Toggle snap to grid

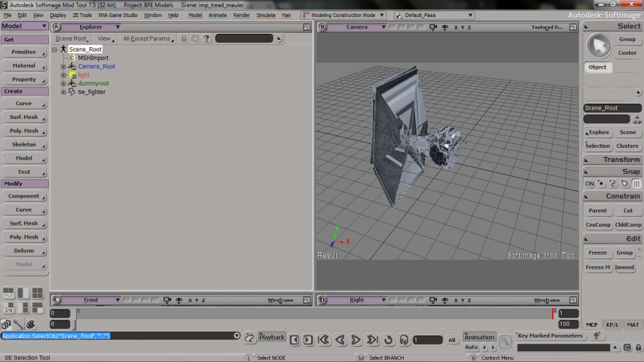[636, 183]
